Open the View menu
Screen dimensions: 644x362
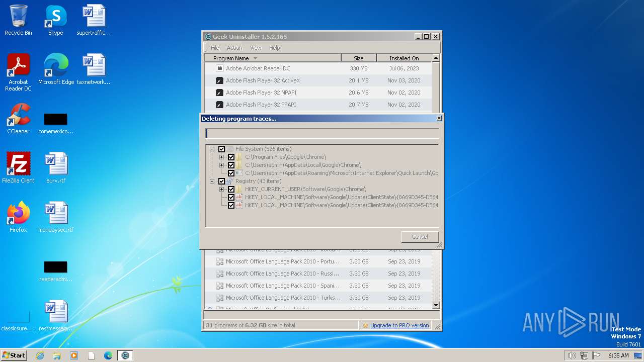(x=256, y=48)
